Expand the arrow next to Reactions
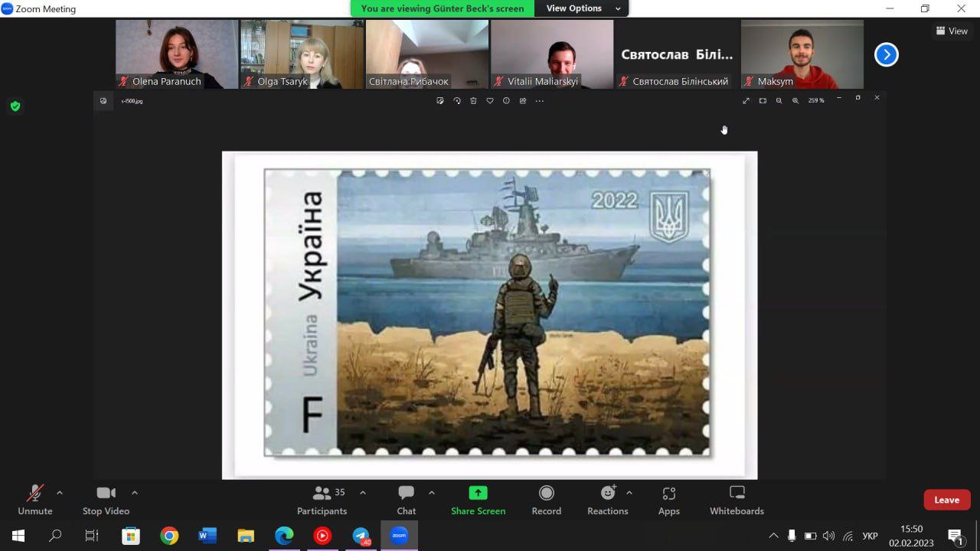The height and width of the screenshot is (551, 980). pos(629,493)
